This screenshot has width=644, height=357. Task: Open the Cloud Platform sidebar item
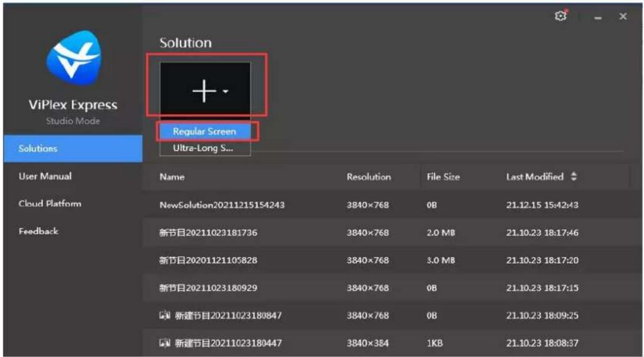point(50,203)
